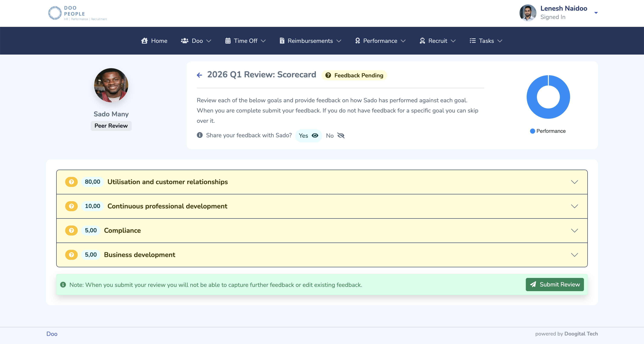Open the Reimbursements menu
This screenshot has height=344, width=644.
click(x=310, y=41)
